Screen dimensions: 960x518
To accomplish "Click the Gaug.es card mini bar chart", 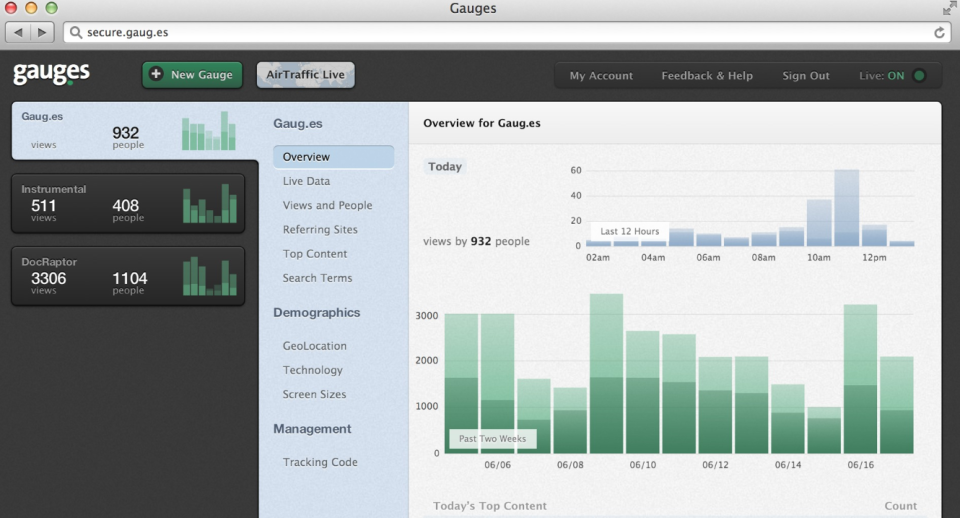I will click(x=209, y=131).
